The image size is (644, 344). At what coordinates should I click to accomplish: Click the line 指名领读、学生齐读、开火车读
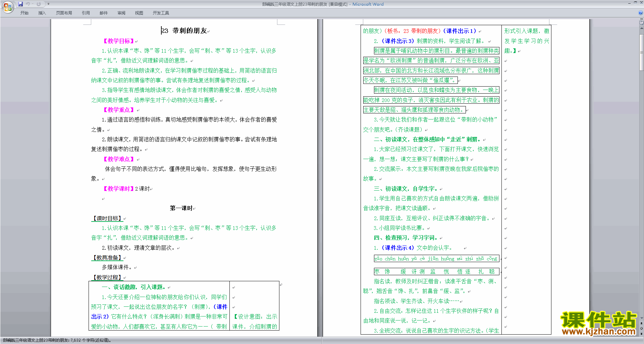[x=417, y=301]
